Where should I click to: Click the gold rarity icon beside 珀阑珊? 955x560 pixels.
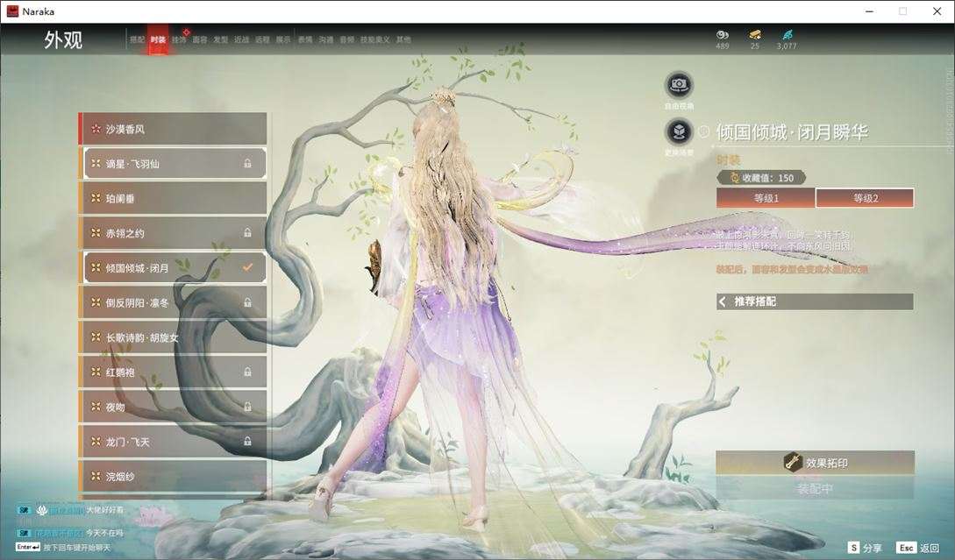[x=96, y=198]
